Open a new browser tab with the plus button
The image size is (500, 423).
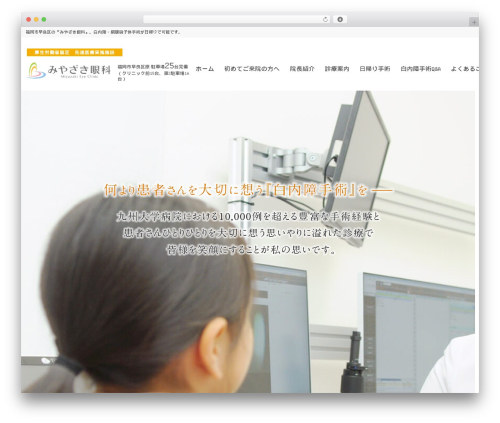pos(474,22)
